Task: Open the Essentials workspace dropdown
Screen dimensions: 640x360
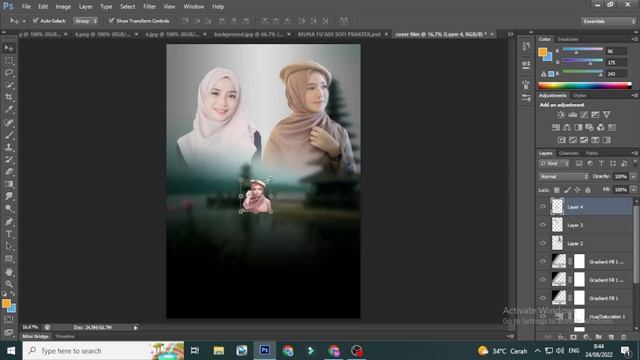Action: (x=608, y=21)
